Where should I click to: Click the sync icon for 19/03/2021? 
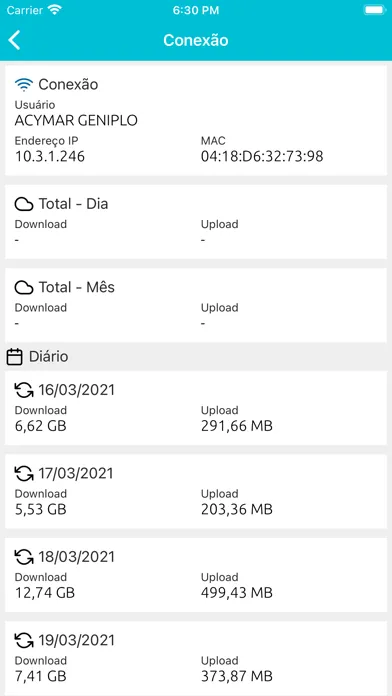24,641
